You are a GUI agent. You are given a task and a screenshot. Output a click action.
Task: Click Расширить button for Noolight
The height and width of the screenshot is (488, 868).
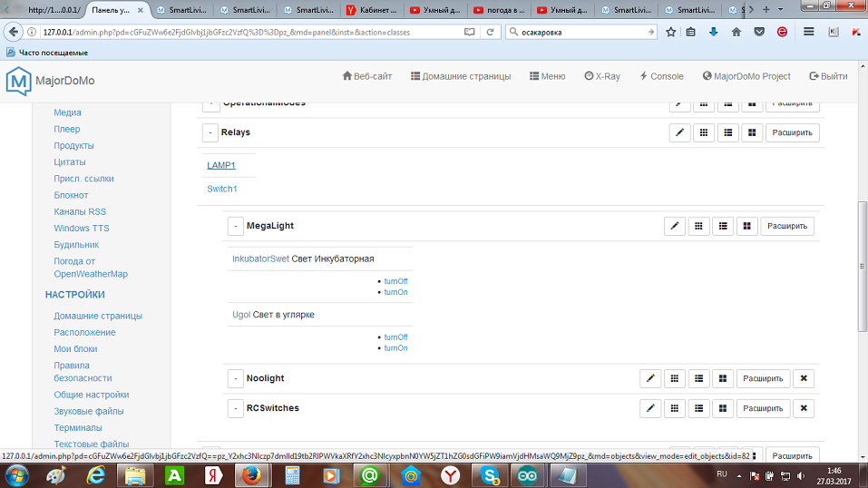coord(763,378)
